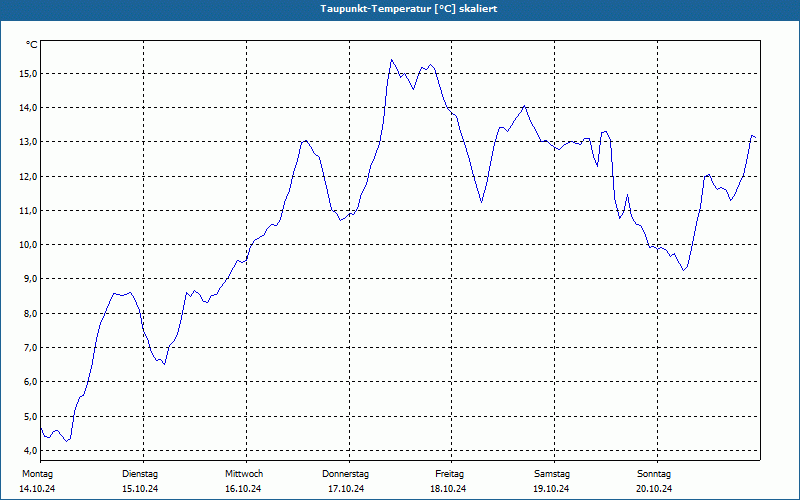The width and height of the screenshot is (800, 500).
Task: Click the date 20.10.24
Action: (654, 489)
